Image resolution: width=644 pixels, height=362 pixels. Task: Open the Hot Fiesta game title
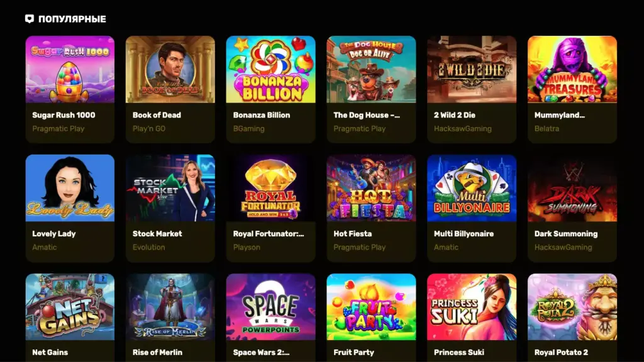pyautogui.click(x=352, y=234)
